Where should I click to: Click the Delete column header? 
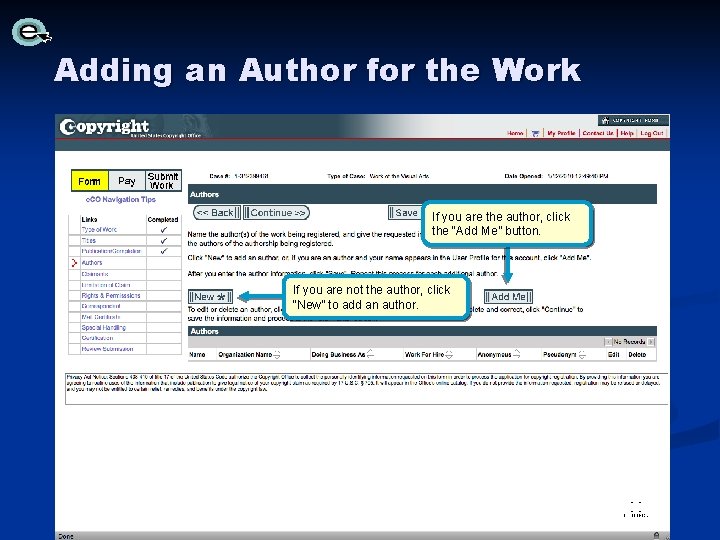(x=637, y=354)
